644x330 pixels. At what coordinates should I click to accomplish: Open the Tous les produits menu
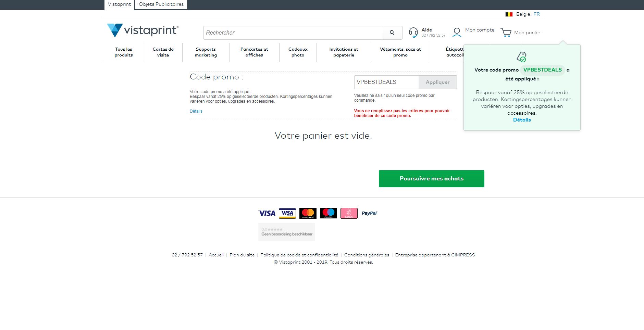point(124,52)
